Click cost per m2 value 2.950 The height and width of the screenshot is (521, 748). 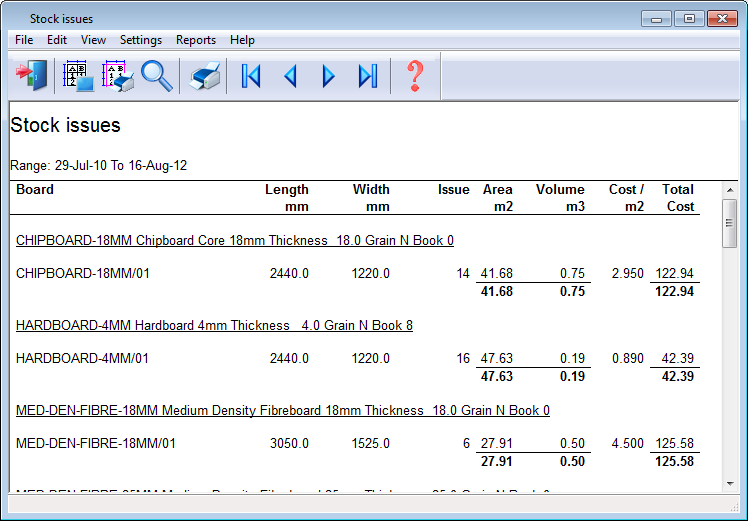coord(628,273)
